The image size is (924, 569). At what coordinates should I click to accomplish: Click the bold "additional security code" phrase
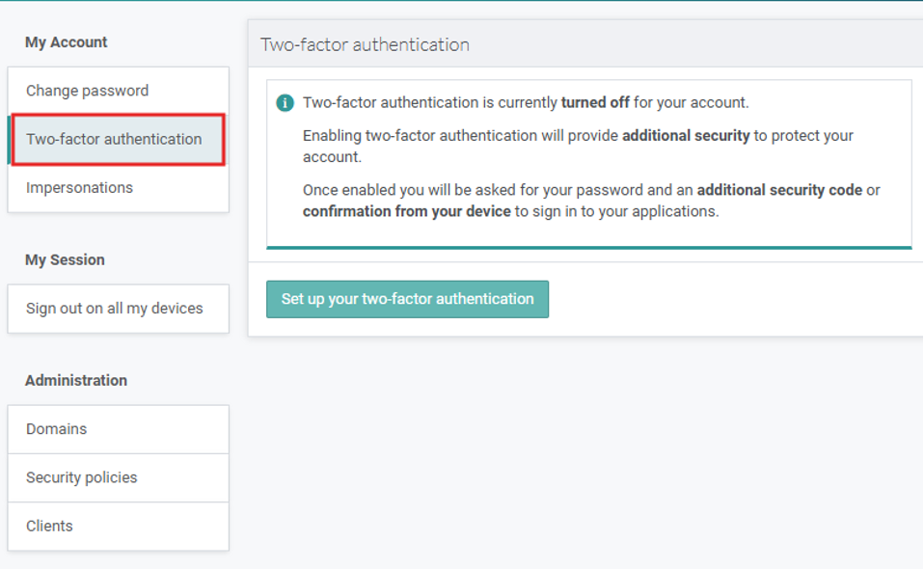click(779, 190)
